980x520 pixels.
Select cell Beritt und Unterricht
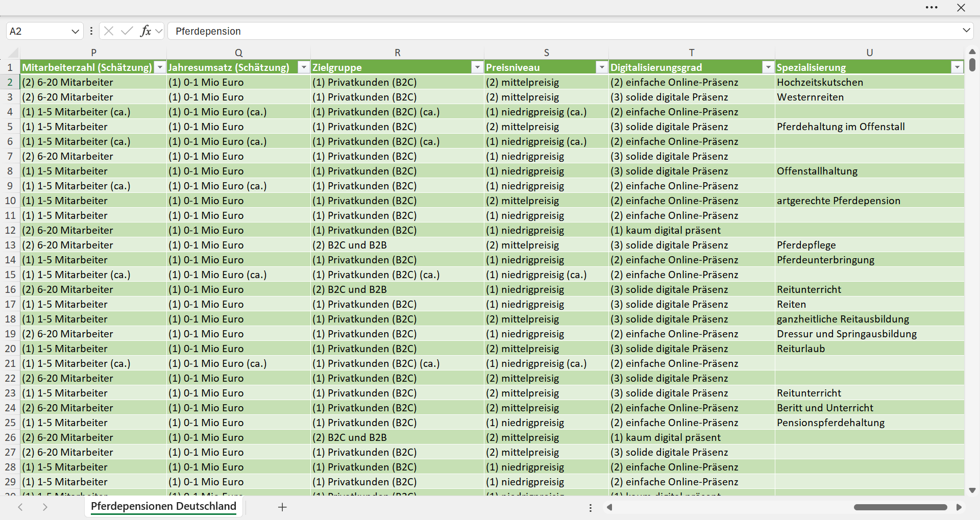click(869, 408)
